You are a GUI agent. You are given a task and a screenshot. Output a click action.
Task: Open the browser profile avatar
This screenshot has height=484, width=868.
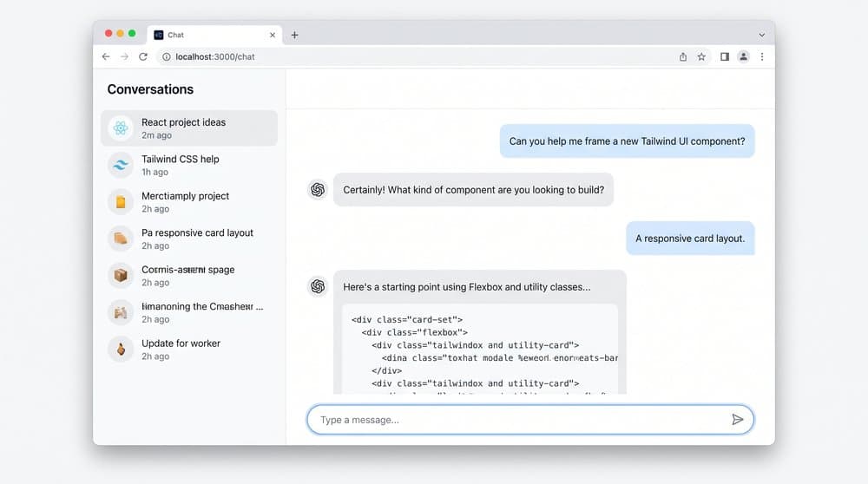click(x=744, y=56)
